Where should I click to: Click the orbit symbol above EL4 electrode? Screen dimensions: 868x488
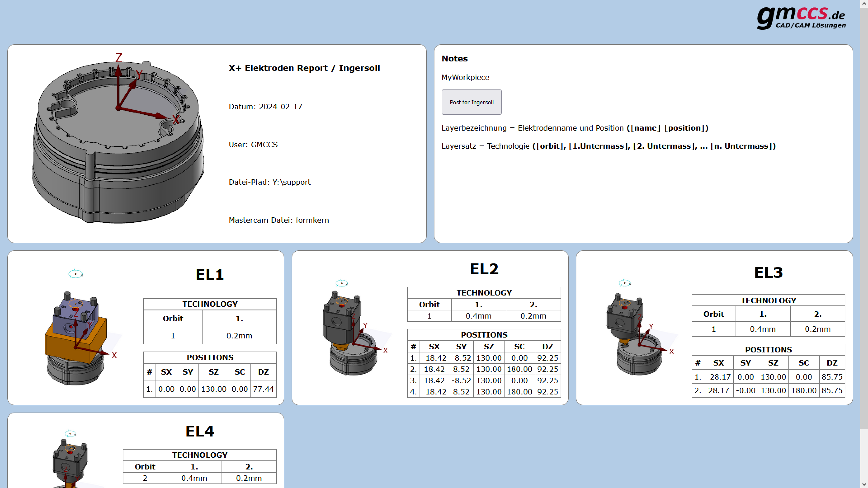click(70, 434)
